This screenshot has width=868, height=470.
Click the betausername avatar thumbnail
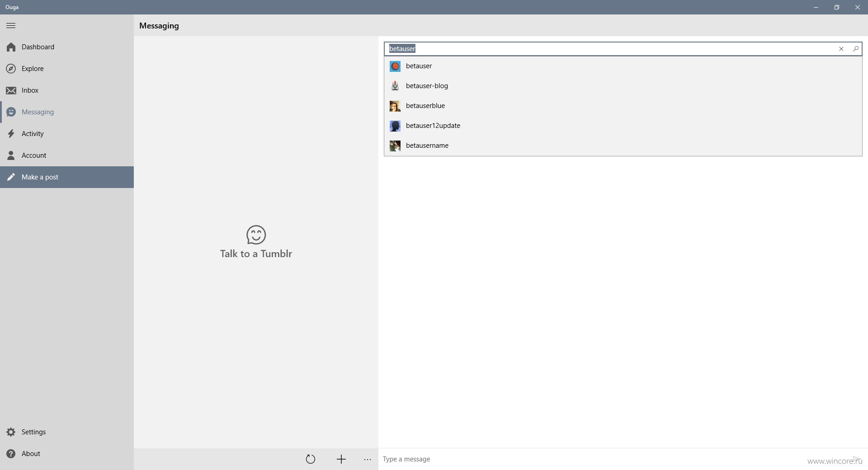[x=395, y=146]
